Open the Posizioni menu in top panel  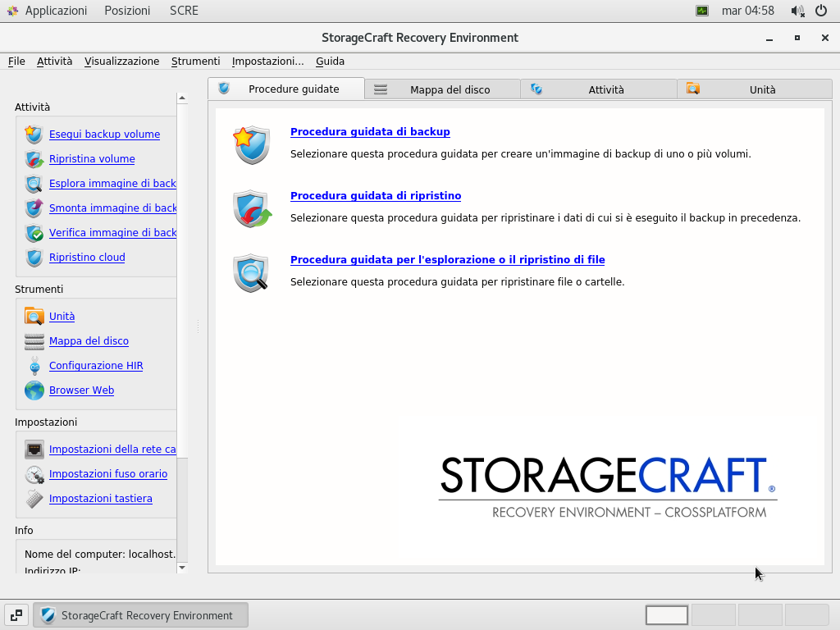(127, 11)
